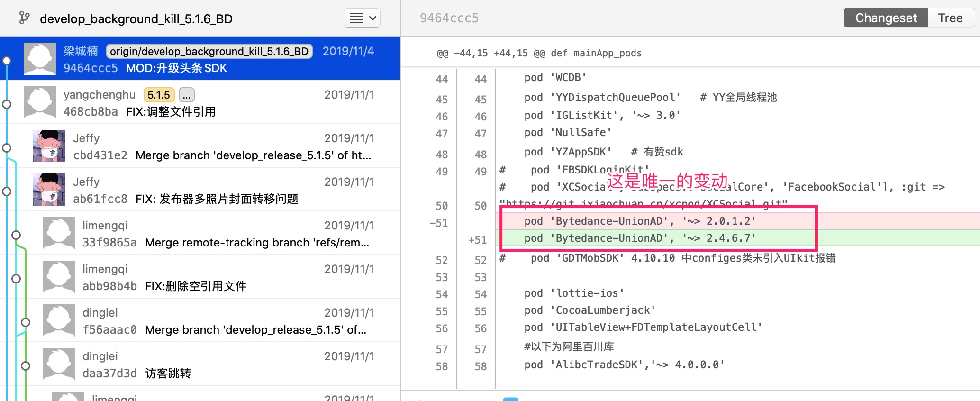Click 梁城楠's avatar on commit 9464ccc5
The image size is (980, 401).
tap(40, 59)
